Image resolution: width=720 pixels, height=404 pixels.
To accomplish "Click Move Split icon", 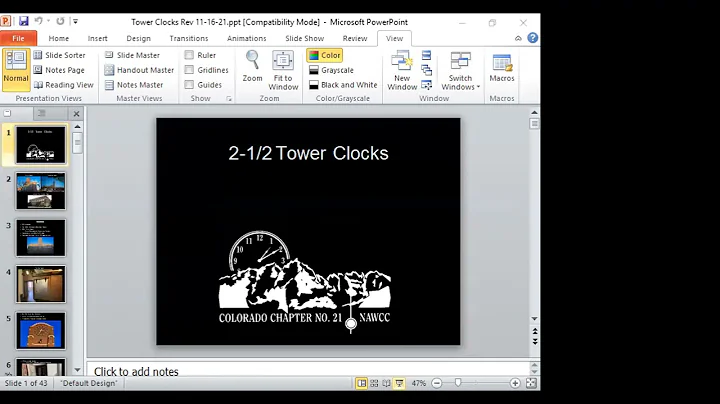I will click(427, 85).
